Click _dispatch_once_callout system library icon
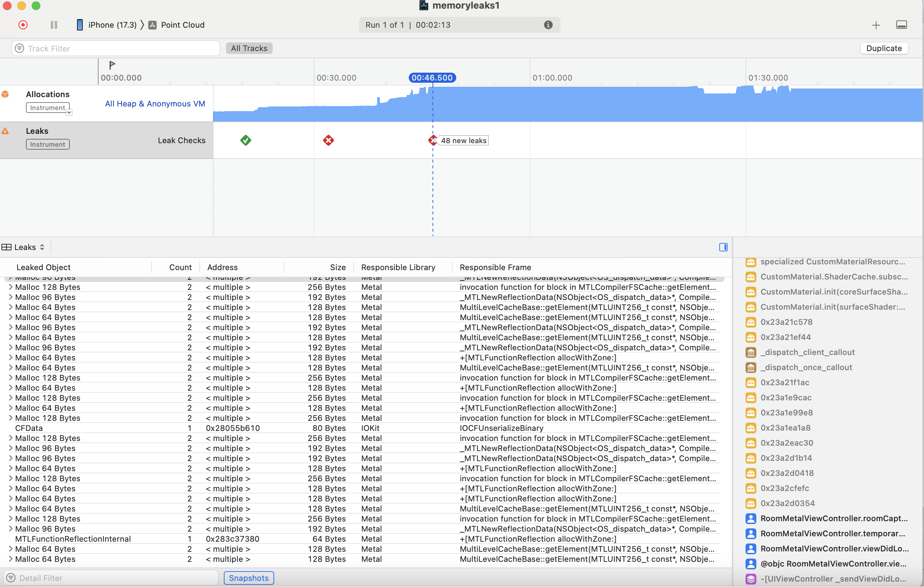This screenshot has width=924, height=587. [751, 367]
